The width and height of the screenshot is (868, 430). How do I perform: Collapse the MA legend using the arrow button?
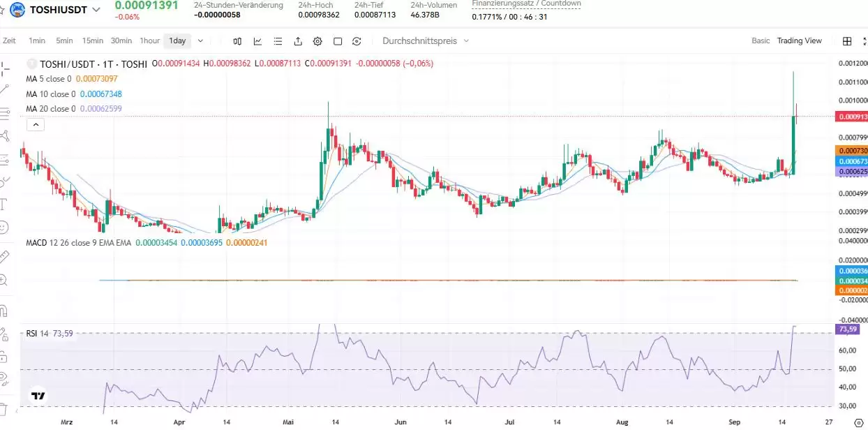point(35,124)
